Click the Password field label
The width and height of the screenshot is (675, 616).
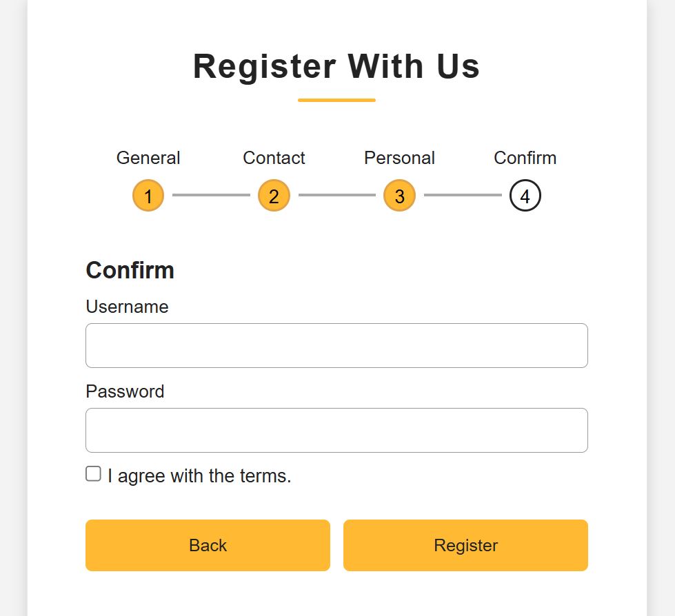point(125,391)
